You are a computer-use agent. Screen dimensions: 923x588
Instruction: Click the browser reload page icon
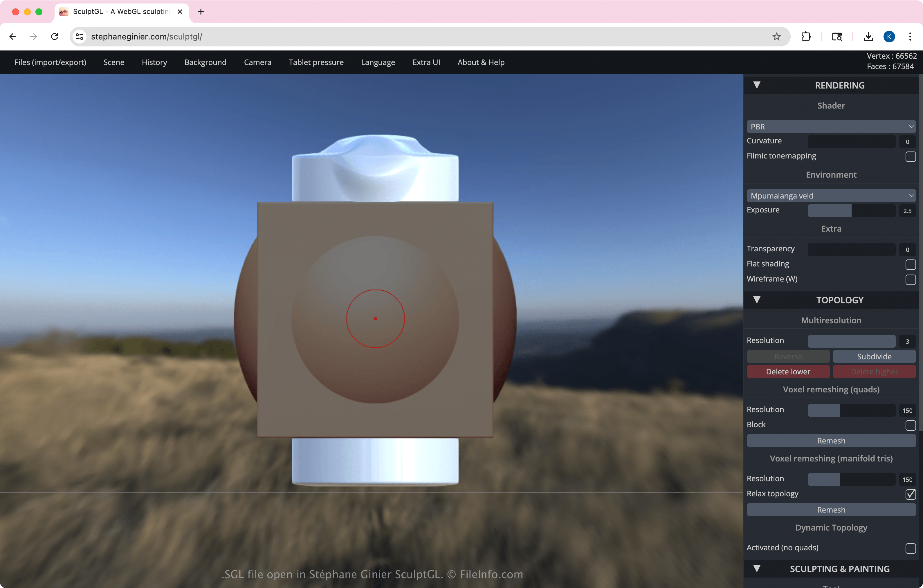click(55, 36)
